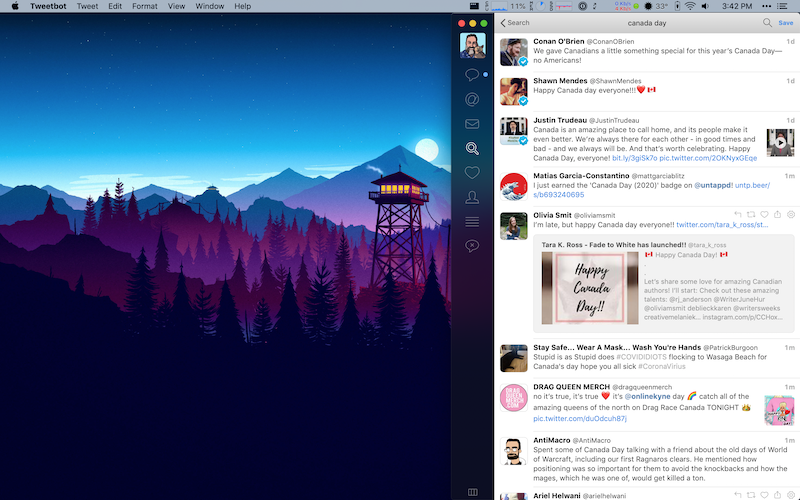This screenshot has width=800, height=500.
Task: Retweet Olivia Smit's tweet
Action: 751,215
